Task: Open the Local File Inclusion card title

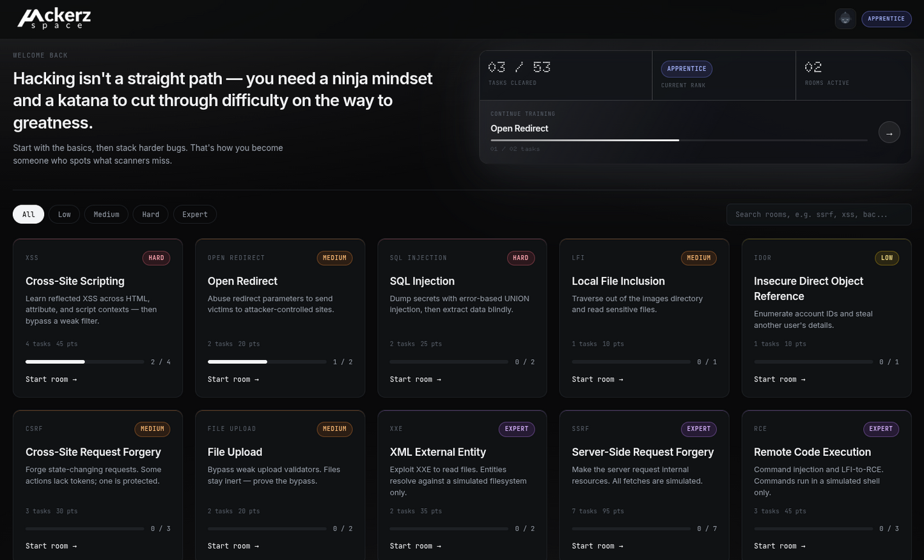Action: 618,281
